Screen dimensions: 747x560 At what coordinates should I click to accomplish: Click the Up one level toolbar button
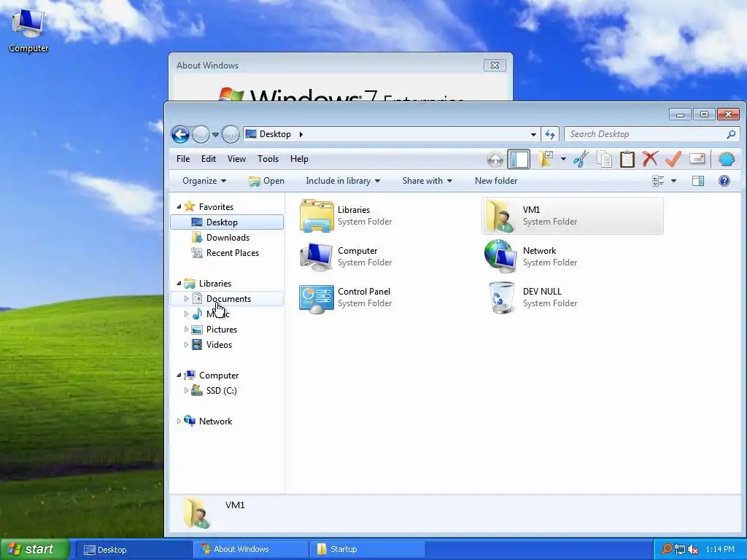pos(495,160)
